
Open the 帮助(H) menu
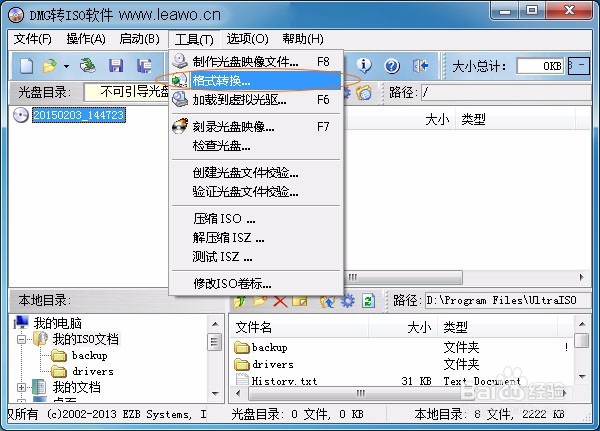click(x=302, y=39)
